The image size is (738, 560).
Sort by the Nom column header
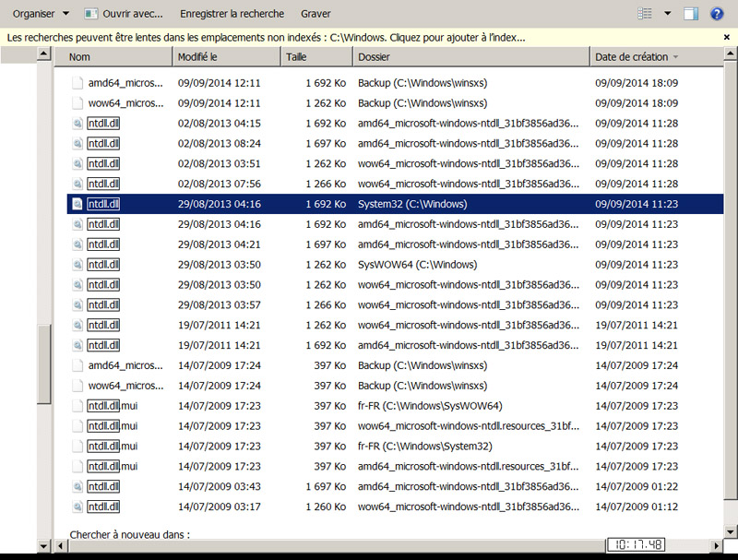pos(113,57)
